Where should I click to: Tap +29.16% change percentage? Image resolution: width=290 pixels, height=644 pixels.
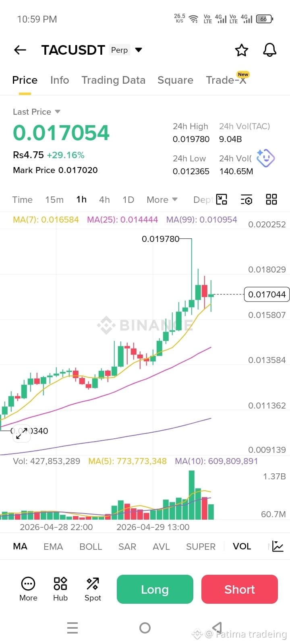point(66,155)
